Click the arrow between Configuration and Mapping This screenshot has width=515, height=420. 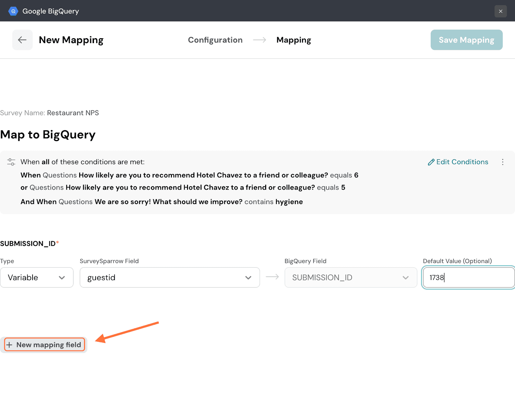(x=259, y=40)
